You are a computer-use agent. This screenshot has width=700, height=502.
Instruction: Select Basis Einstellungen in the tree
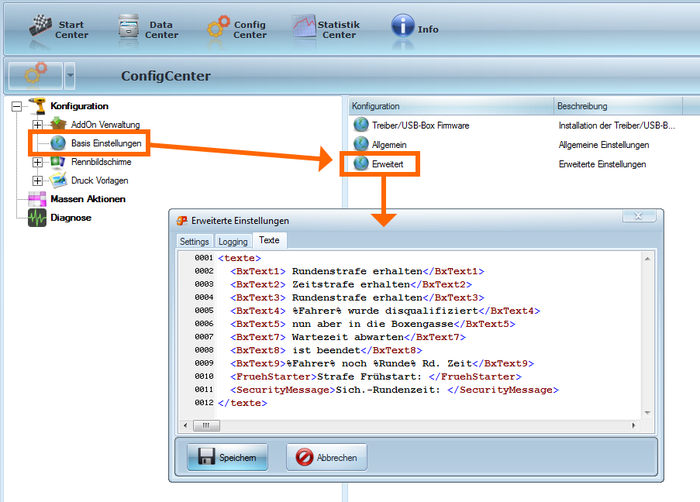[106, 144]
